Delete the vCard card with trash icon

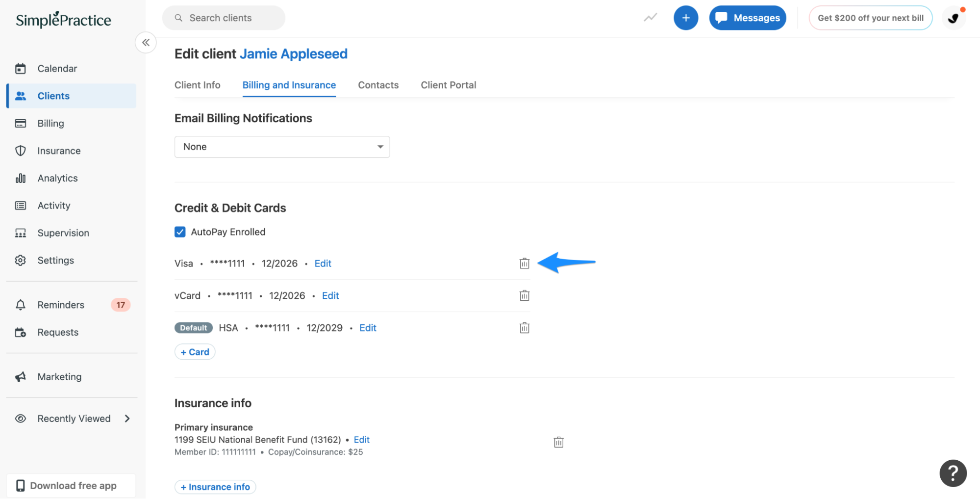pos(524,296)
